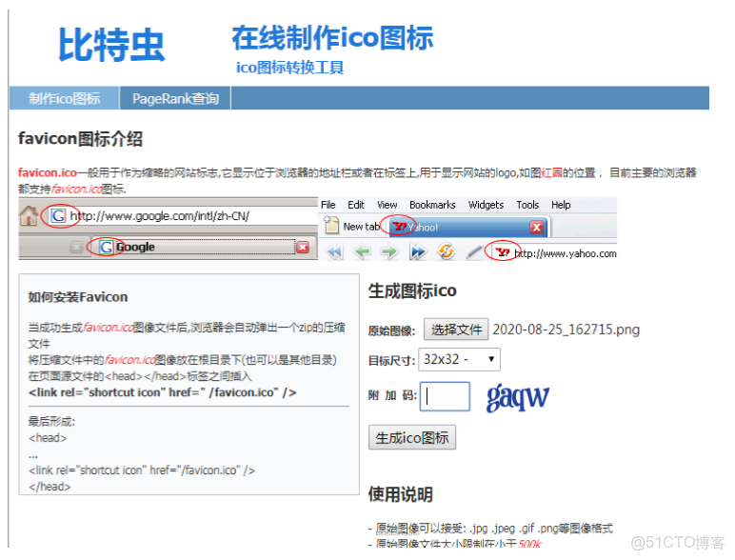Click the New tab label in the example
Image resolution: width=735 pixels, height=560 pixels.
point(362,227)
